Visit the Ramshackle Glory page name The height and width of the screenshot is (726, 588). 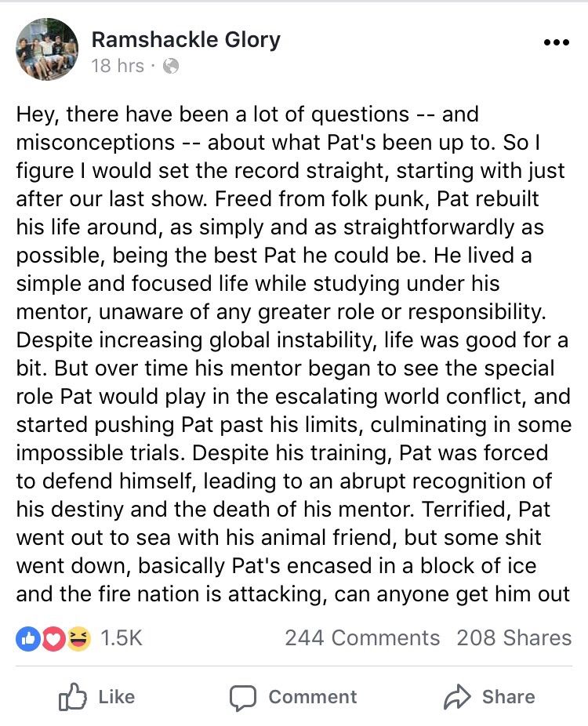(186, 40)
